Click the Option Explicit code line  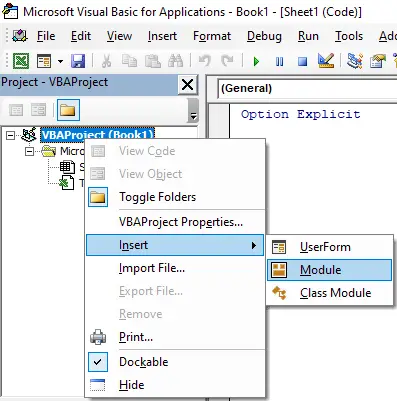coord(301,114)
